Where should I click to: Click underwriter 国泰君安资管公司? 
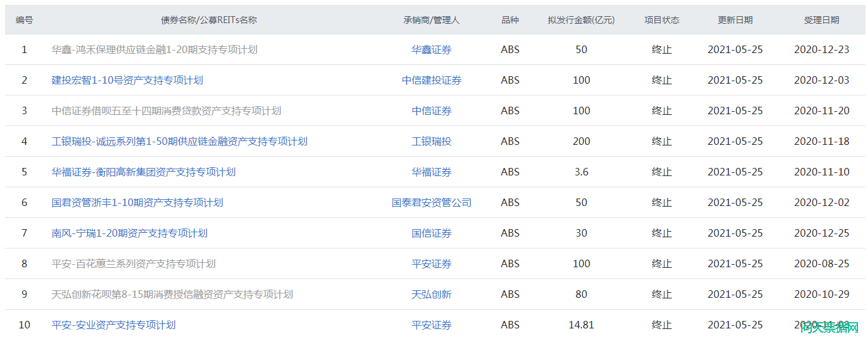(x=432, y=202)
